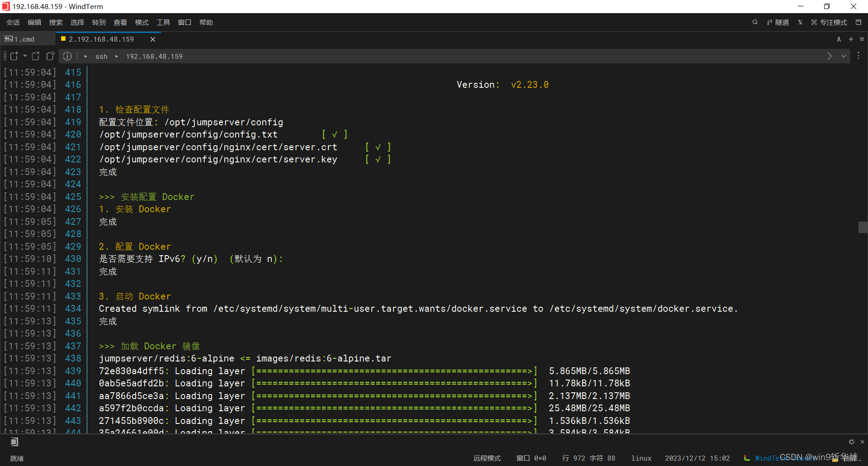
Task: Click the 192.168.48.159 breadcrumb segment
Action: click(154, 57)
